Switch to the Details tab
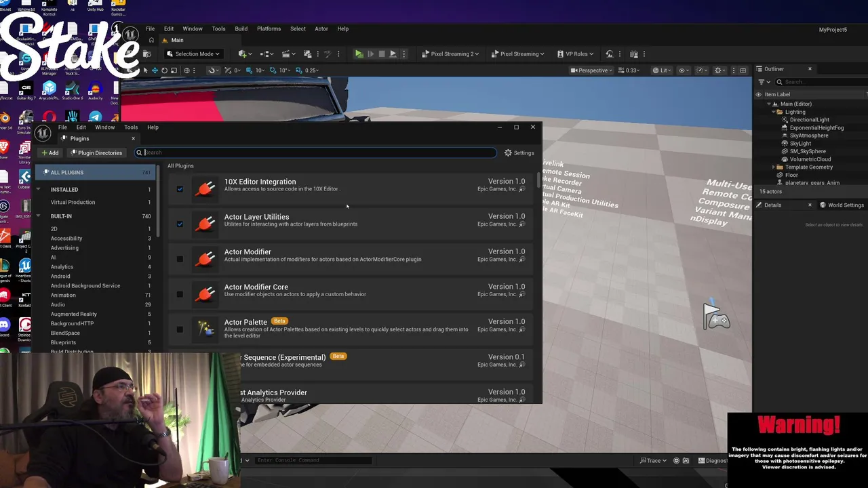The height and width of the screenshot is (488, 868). 772,205
